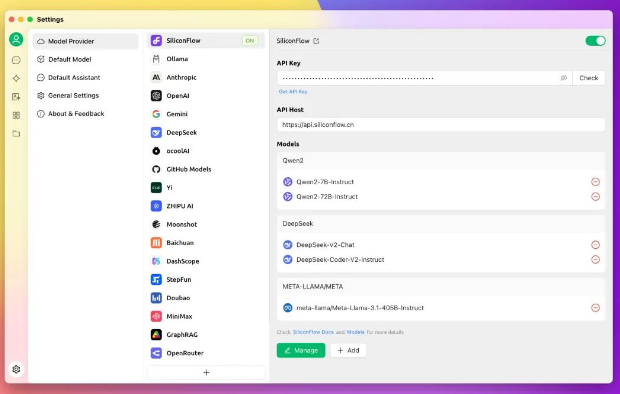Open the image paintings sidebar icon
This screenshot has width=620, height=394.
click(16, 97)
